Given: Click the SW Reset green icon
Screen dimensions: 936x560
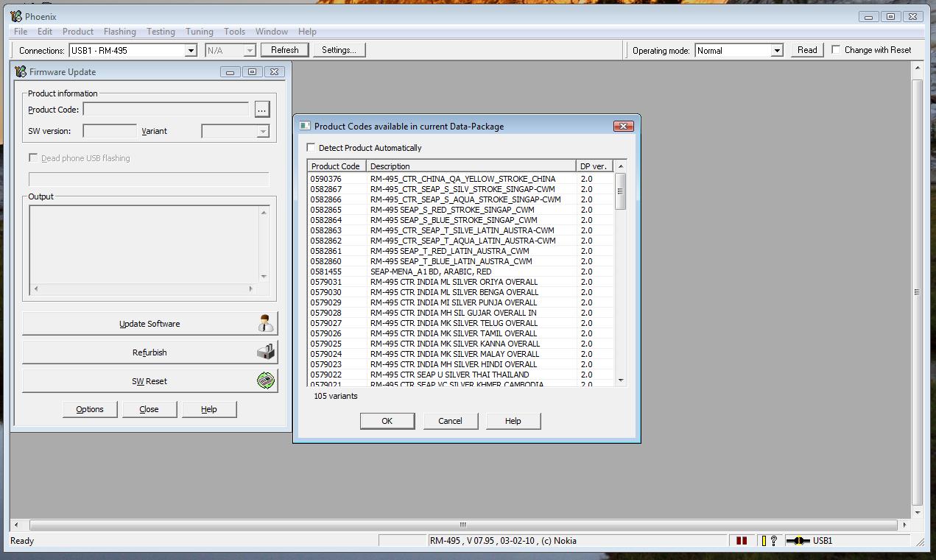Looking at the screenshot, I should pos(266,380).
